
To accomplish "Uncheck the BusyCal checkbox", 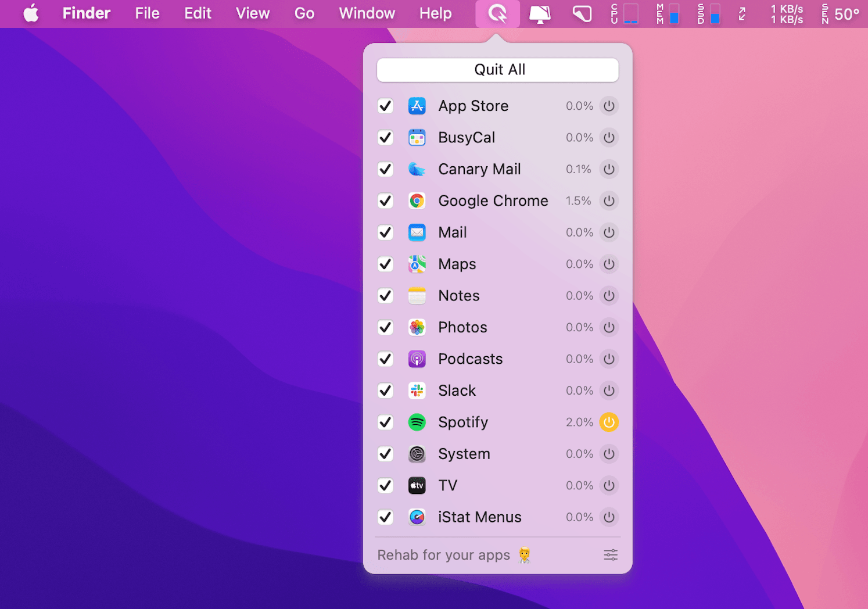I will coord(385,138).
